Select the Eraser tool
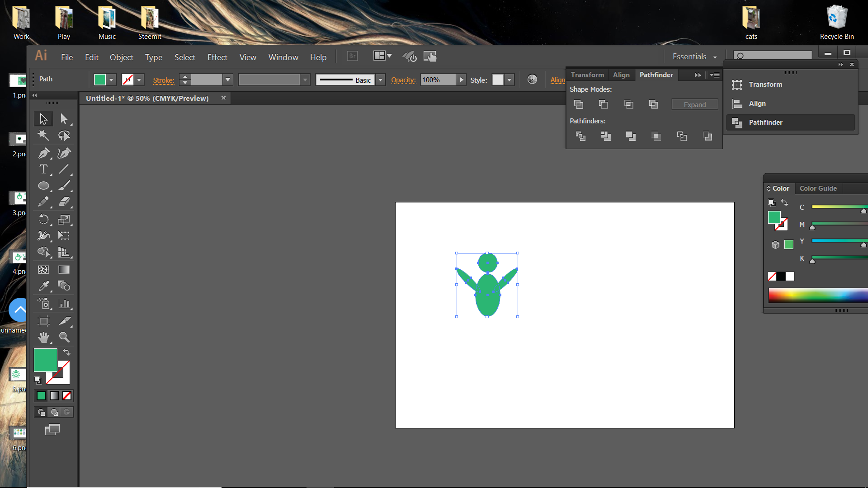Image resolution: width=868 pixels, height=488 pixels. tap(64, 202)
